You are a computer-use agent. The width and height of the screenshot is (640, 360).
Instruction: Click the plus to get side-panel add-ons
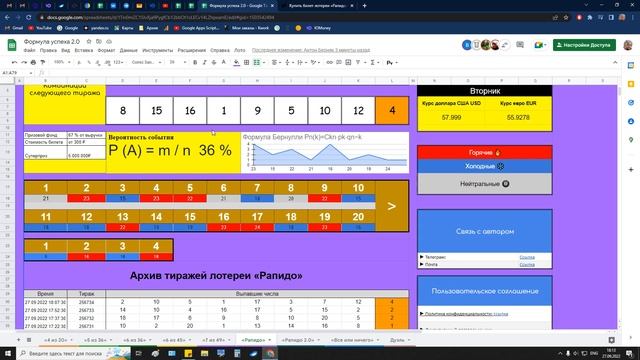point(631,169)
